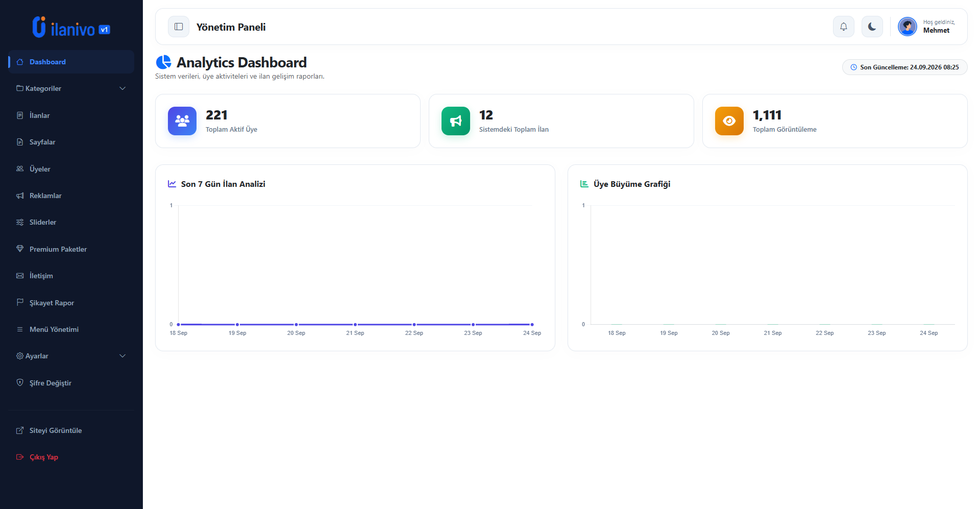Click the Menü Yönetimi list icon
This screenshot has height=509, width=980.
[x=20, y=329]
